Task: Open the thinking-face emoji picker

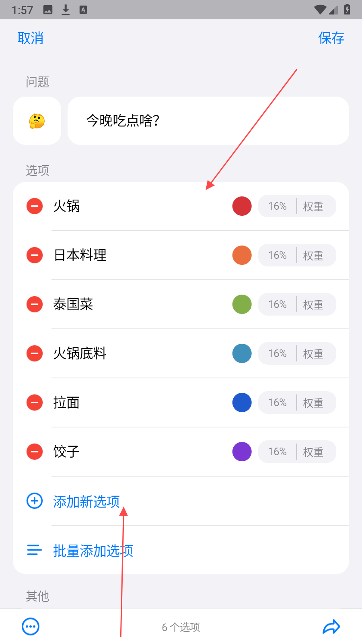Action: point(37,121)
